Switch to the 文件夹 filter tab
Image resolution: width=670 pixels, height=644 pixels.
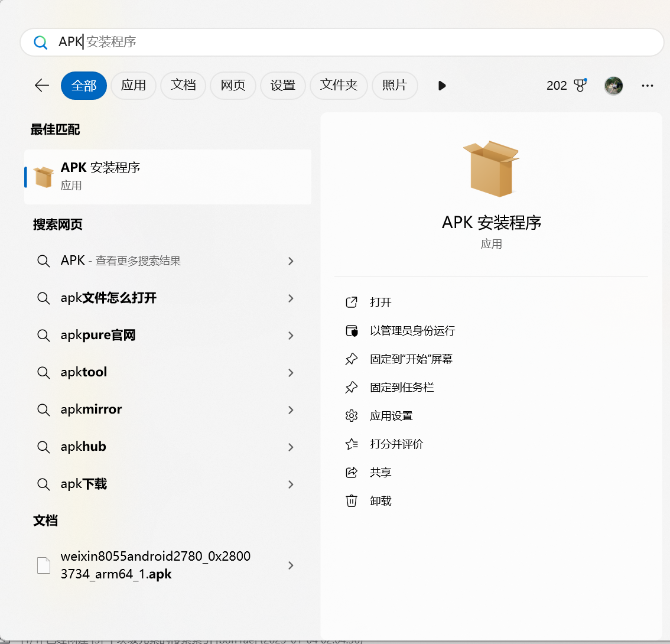pos(339,86)
